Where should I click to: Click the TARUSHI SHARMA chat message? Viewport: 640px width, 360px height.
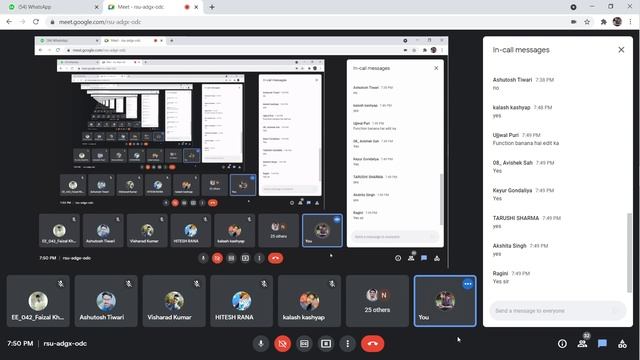coord(497,226)
